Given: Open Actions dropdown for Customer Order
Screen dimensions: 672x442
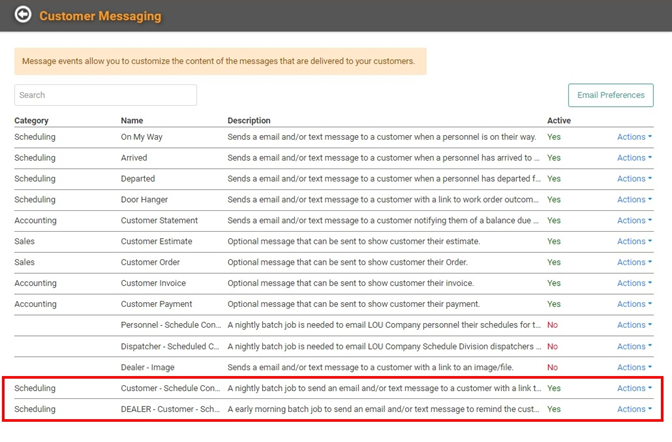Looking at the screenshot, I should pyautogui.click(x=634, y=262).
